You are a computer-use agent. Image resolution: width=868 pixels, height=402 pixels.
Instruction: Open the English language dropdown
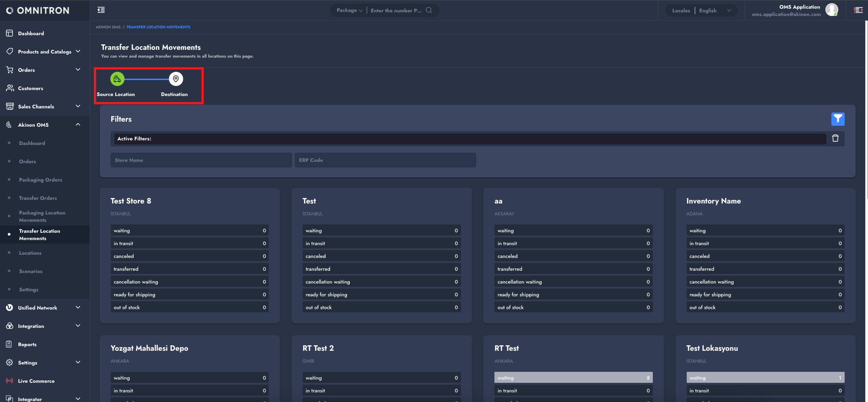coord(715,11)
